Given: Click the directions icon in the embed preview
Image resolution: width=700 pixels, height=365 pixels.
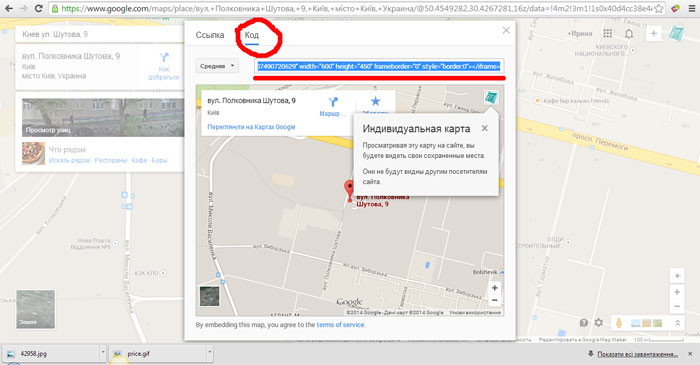Looking at the screenshot, I should click(333, 102).
